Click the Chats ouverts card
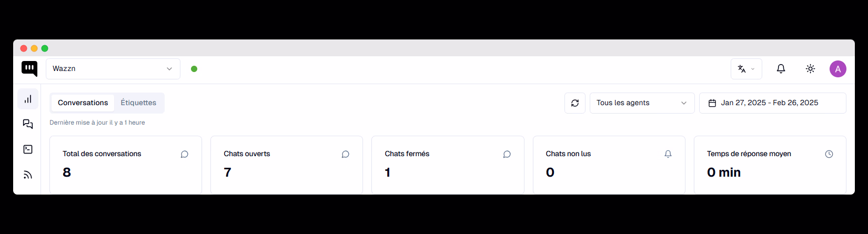 287,165
